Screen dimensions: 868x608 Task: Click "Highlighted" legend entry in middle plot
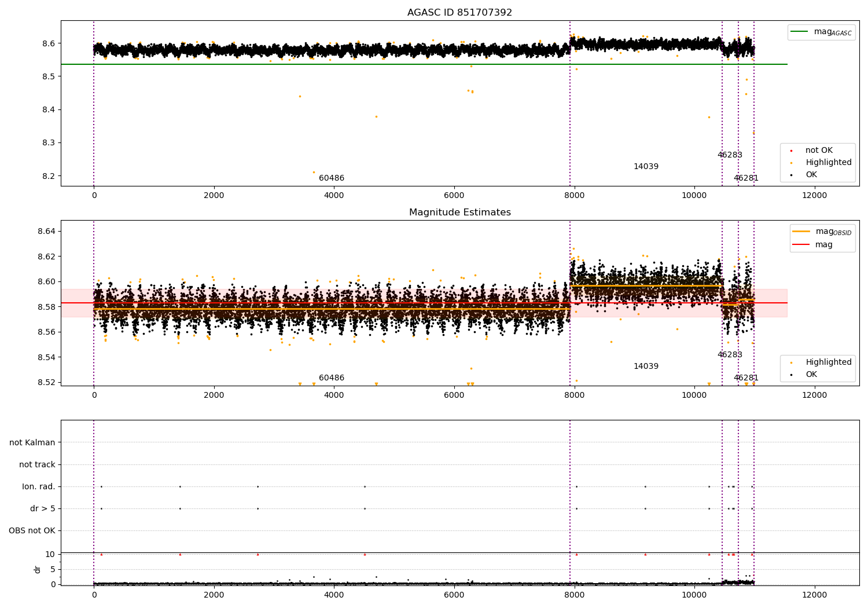[x=821, y=362]
